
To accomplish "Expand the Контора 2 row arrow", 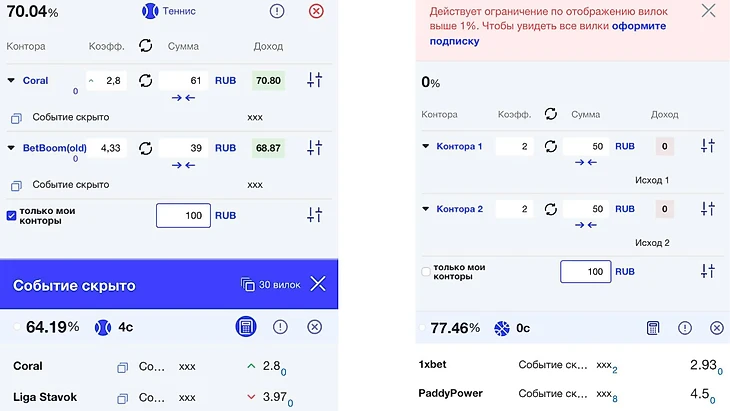I will (425, 209).
